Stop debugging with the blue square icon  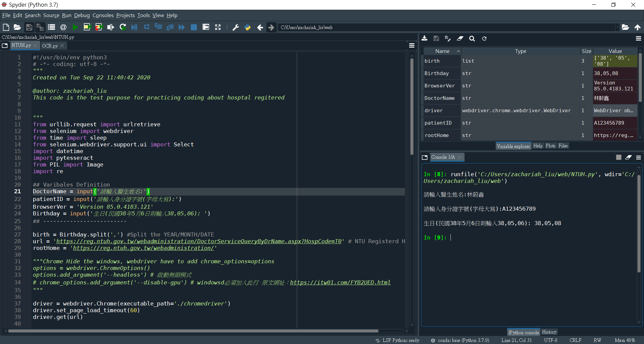coord(194,27)
